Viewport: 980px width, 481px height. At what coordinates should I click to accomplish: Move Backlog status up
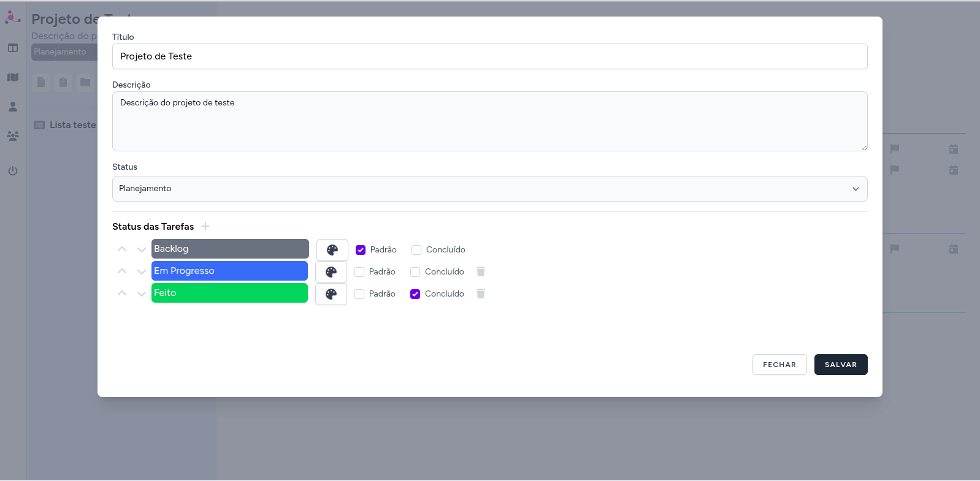[122, 249]
